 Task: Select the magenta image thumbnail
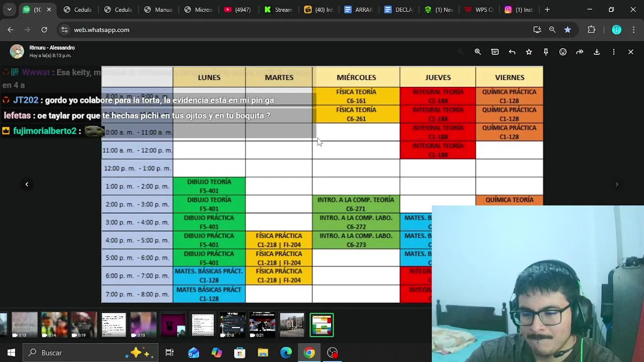173,325
